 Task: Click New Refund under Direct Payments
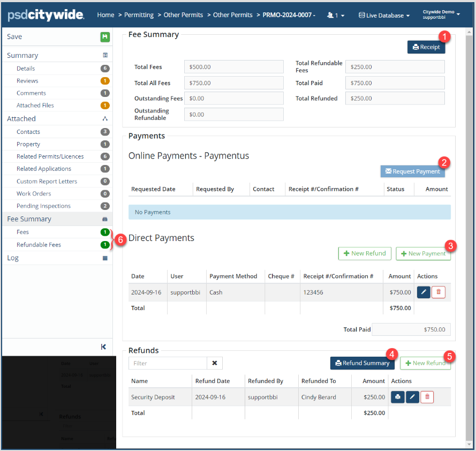[x=365, y=253]
